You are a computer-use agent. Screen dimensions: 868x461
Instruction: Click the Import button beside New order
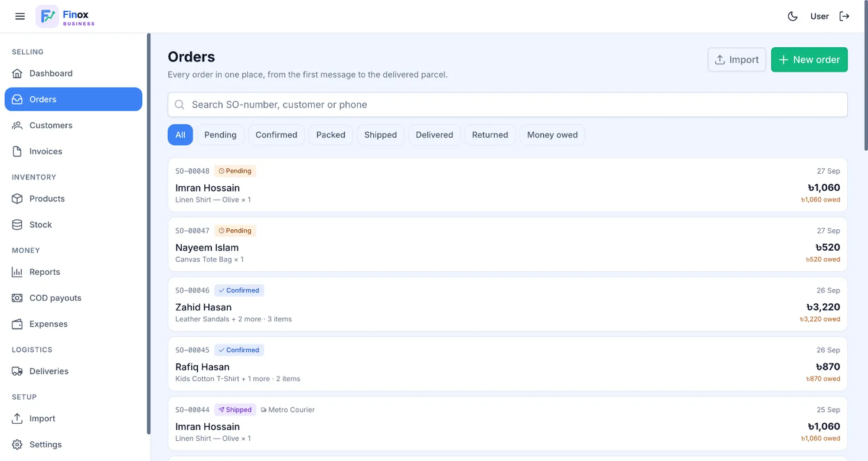pyautogui.click(x=737, y=60)
